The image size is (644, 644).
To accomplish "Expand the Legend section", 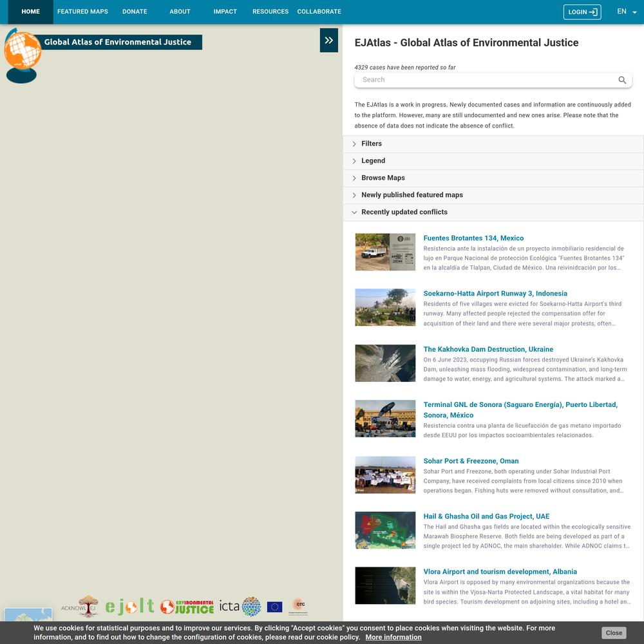I will (x=493, y=161).
